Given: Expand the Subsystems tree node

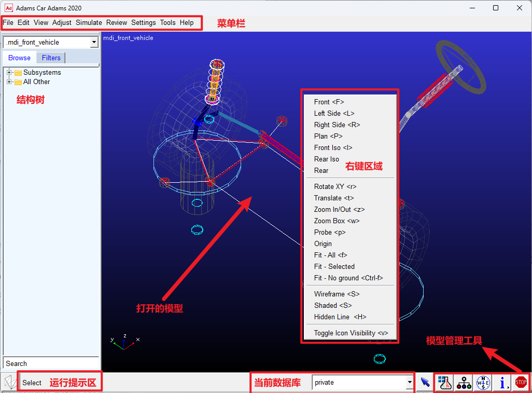Looking at the screenshot, I should click(9, 72).
